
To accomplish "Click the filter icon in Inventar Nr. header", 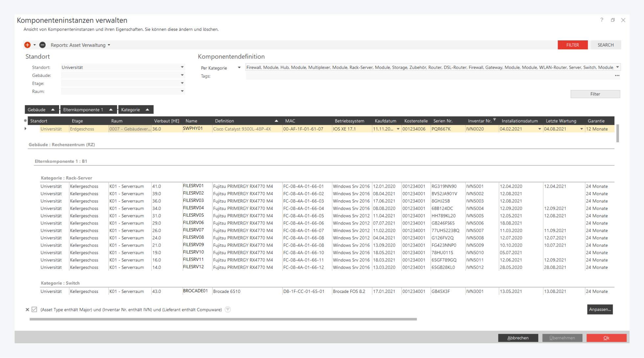I will click(494, 120).
